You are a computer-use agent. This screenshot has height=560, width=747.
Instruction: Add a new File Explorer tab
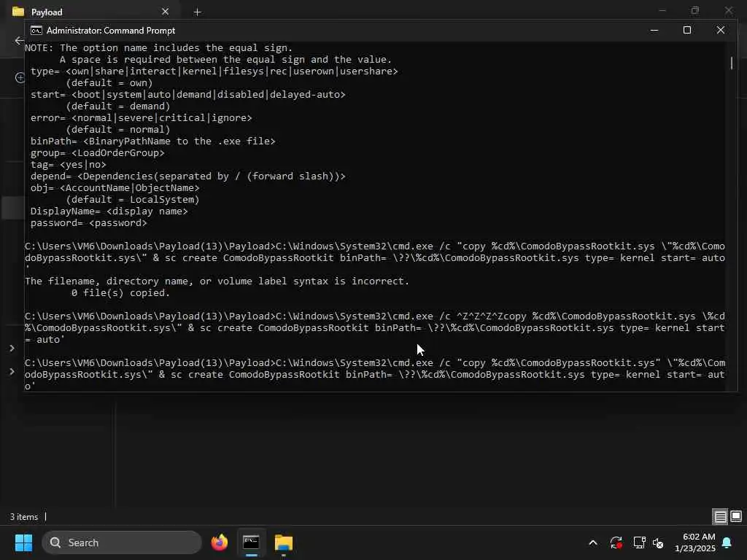197,12
